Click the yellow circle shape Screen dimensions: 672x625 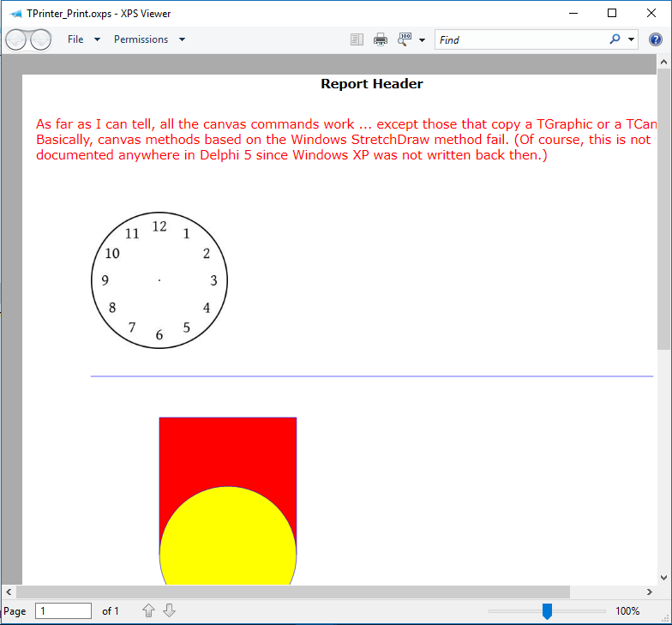tap(228, 536)
